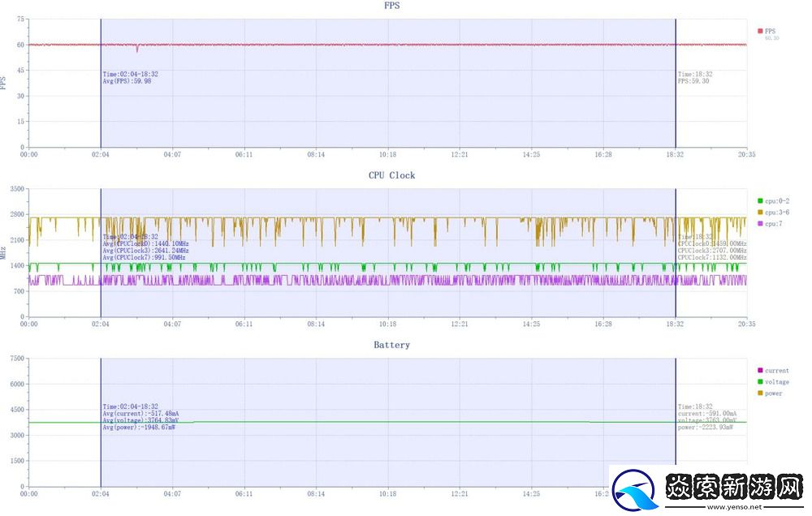Click the 08:14 tick on Battery time axis

316,492
